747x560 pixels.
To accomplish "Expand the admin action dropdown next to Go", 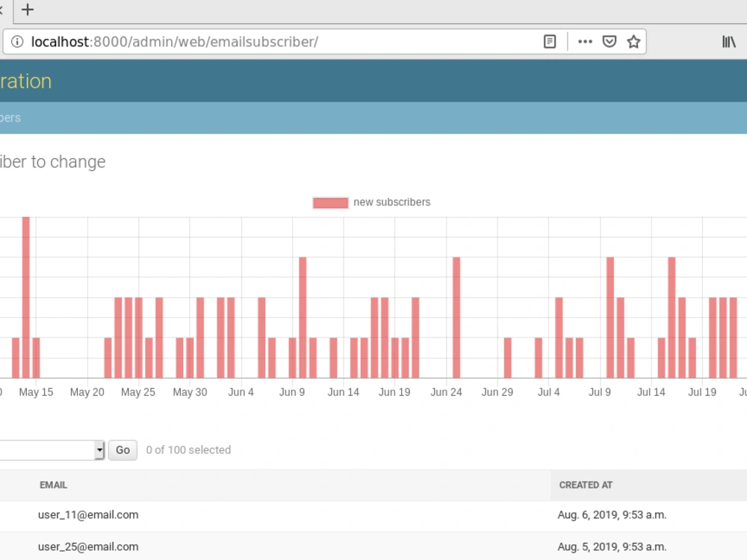I will (99, 450).
